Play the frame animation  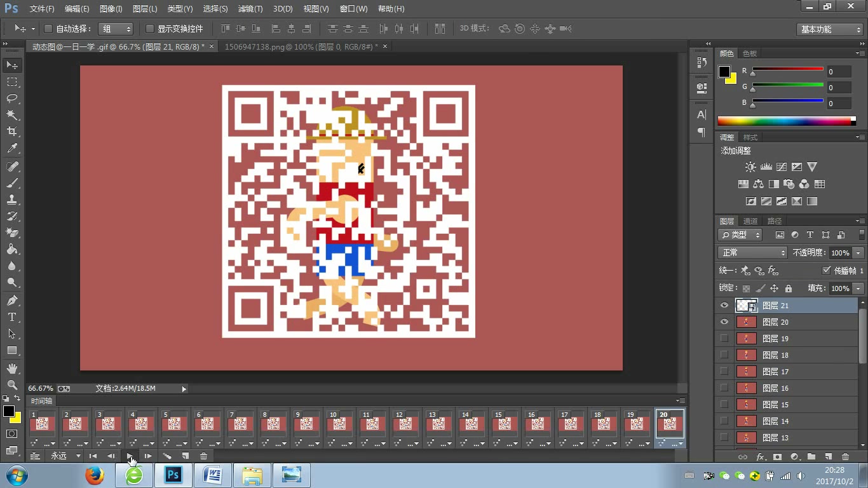130,456
